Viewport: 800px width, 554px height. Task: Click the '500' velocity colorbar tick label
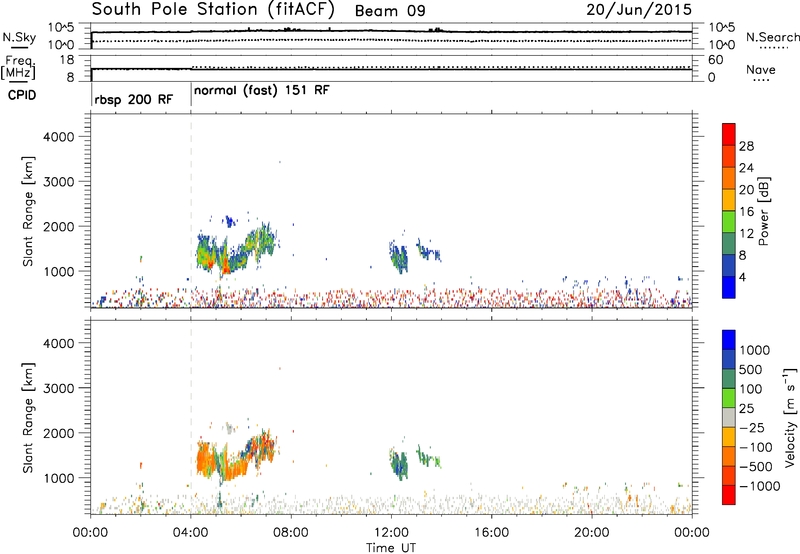click(x=750, y=369)
